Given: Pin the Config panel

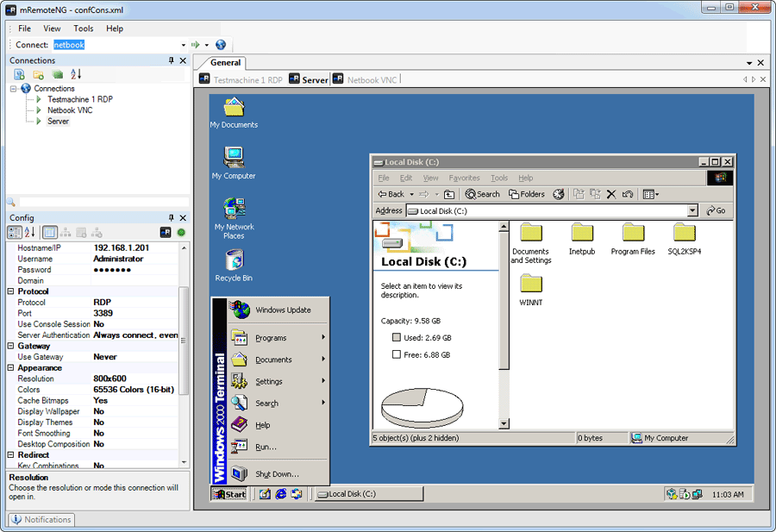Looking at the screenshot, I should point(170,216).
